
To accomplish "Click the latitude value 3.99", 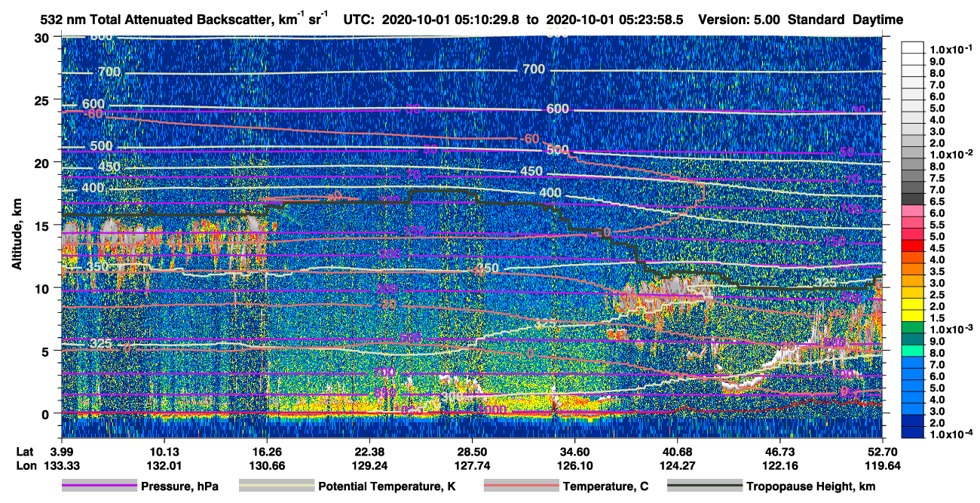I will click(x=60, y=451).
